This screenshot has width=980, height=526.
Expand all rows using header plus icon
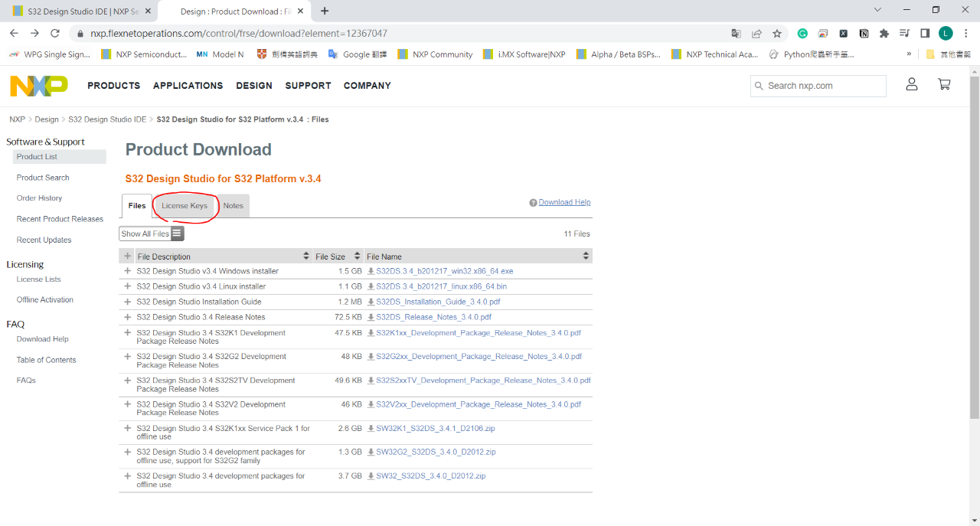(127, 256)
